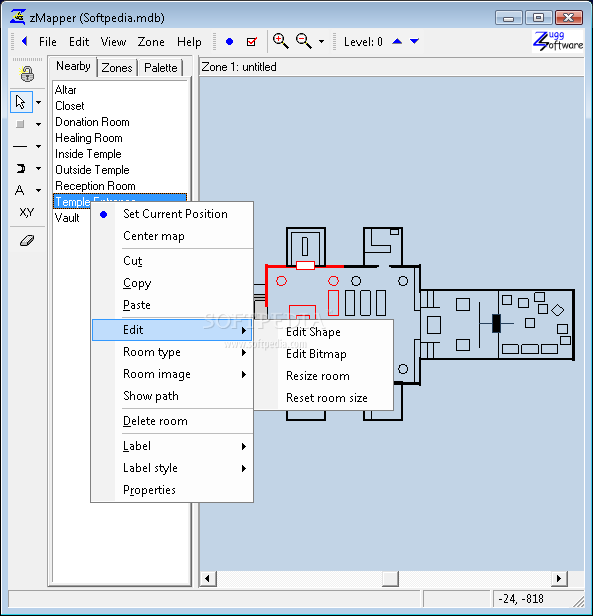Click the horizontal scrollbar right arrow
The width and height of the screenshot is (593, 616).
(x=559, y=579)
